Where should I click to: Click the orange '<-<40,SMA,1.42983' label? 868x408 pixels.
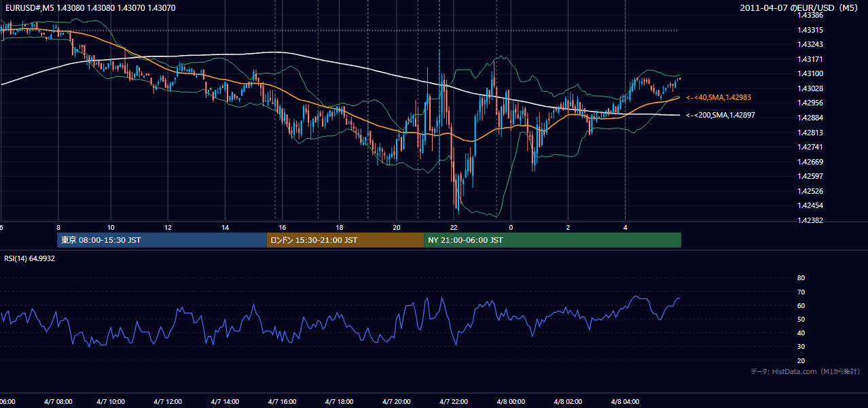718,98
